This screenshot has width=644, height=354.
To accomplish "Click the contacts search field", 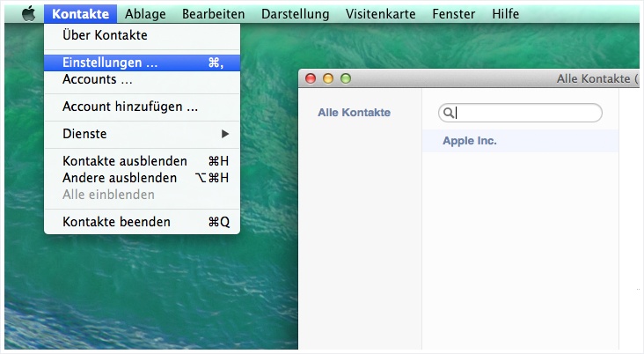I will point(520,113).
